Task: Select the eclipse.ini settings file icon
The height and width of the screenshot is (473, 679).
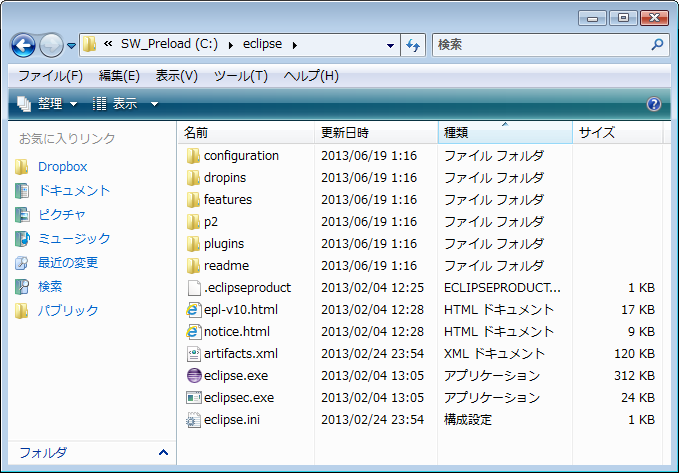Action: 193,420
